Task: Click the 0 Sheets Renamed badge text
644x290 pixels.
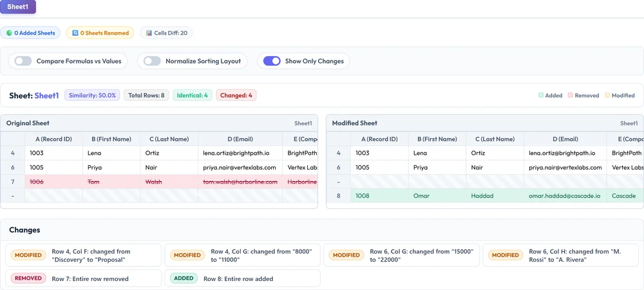Action: point(104,33)
